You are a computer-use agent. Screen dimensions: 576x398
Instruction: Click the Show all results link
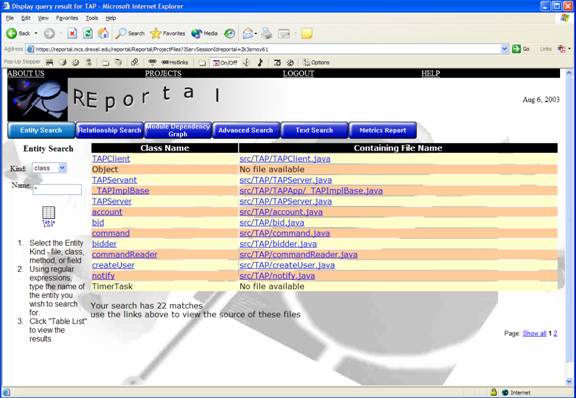coord(534,333)
